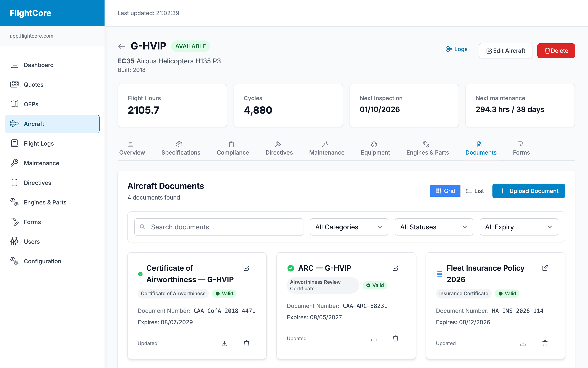This screenshot has height=368, width=588.
Task: Open the aircraft Logs link
Action: click(456, 49)
